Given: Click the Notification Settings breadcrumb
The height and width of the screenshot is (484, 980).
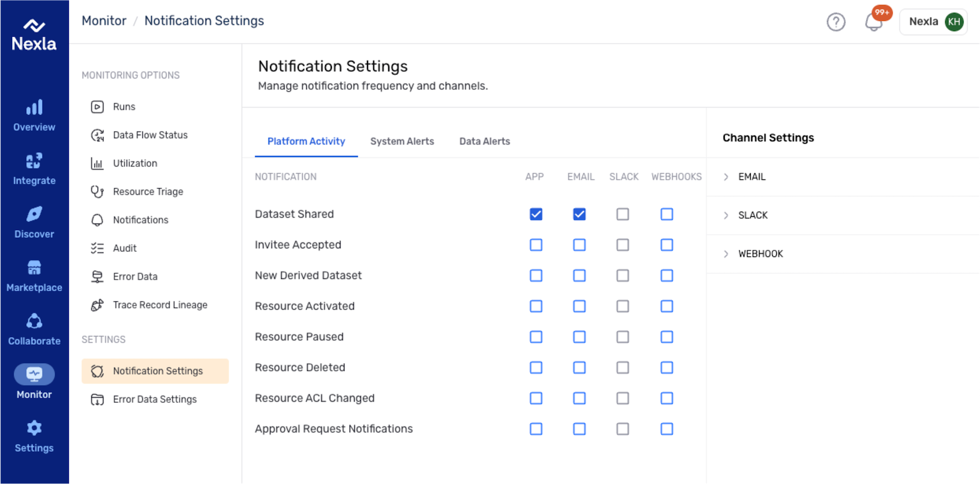Looking at the screenshot, I should pos(204,21).
